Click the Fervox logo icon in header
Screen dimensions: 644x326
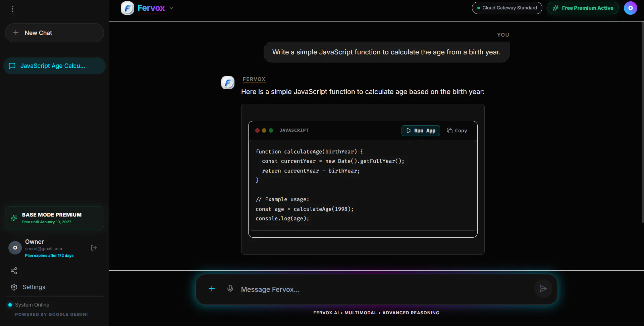coord(127,8)
